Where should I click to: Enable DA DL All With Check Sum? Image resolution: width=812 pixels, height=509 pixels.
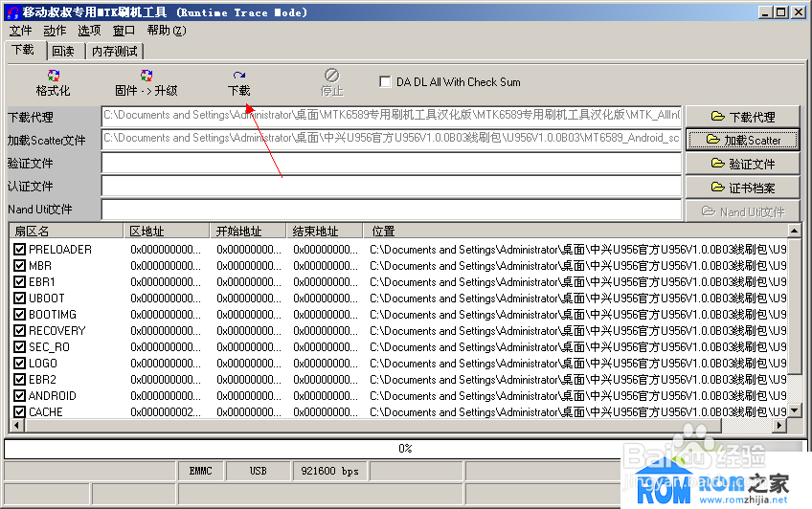point(385,81)
